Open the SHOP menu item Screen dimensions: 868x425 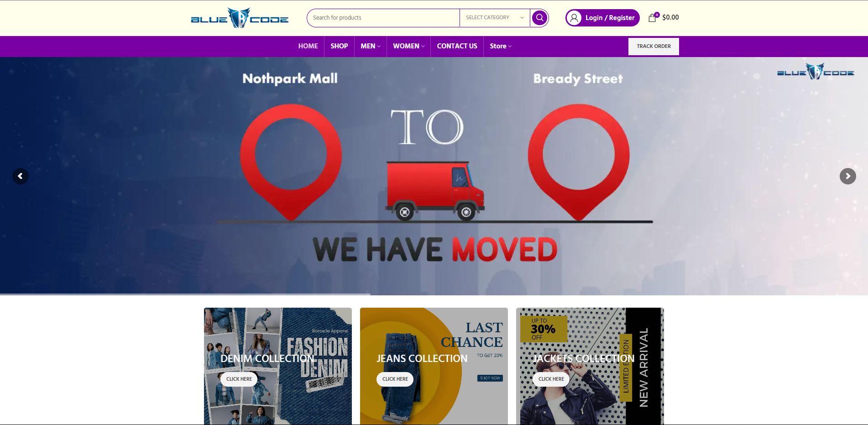coord(339,46)
